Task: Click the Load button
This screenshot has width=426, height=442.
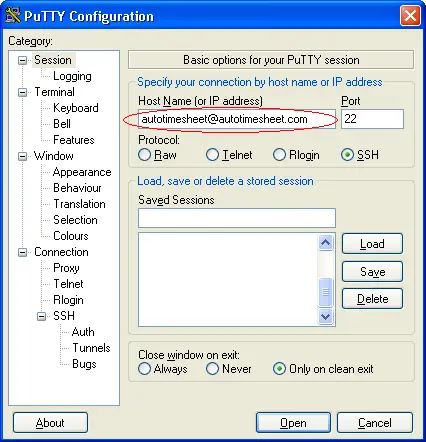Action: point(372,244)
